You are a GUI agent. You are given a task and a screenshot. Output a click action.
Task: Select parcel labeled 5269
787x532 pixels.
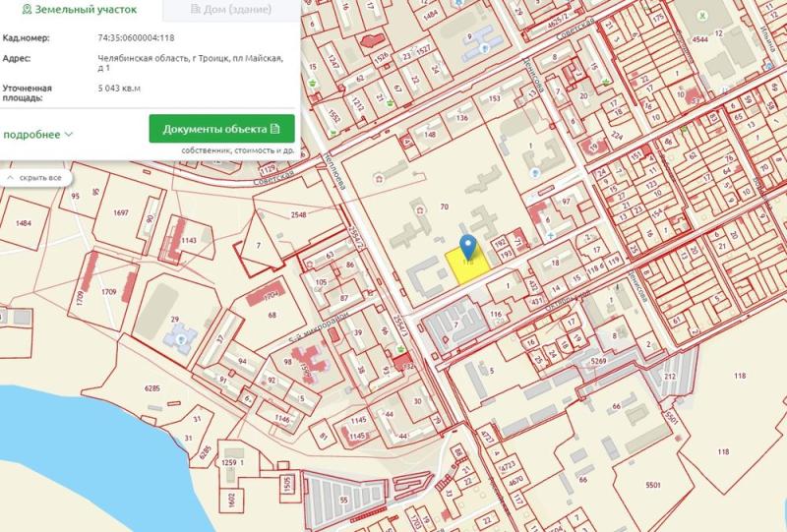[598, 360]
